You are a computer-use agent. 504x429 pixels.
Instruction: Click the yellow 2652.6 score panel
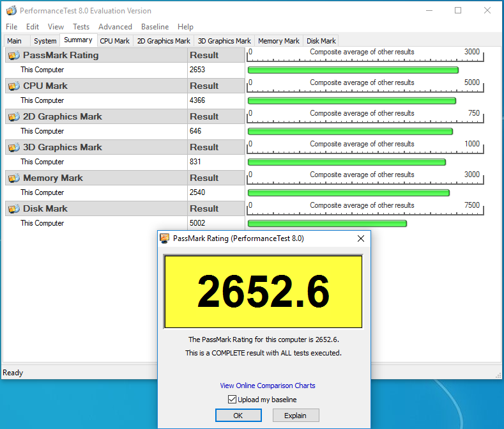click(x=263, y=292)
